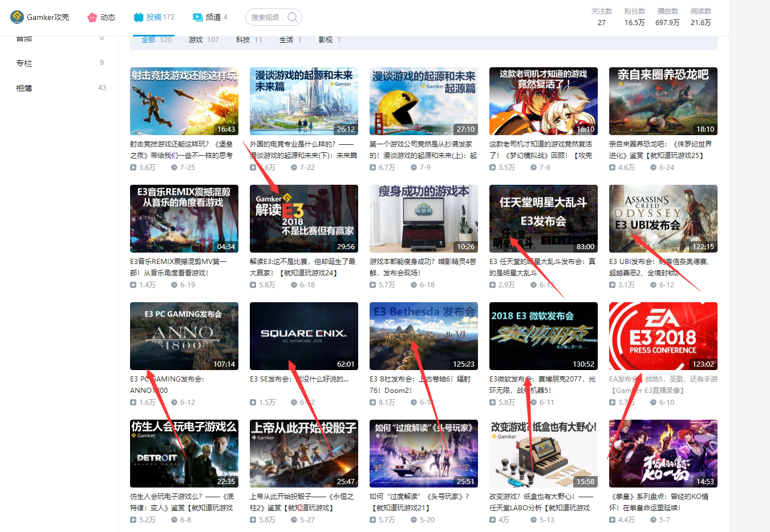Open 频道 via its play-folder icon
This screenshot has width=770, height=532.
point(198,17)
